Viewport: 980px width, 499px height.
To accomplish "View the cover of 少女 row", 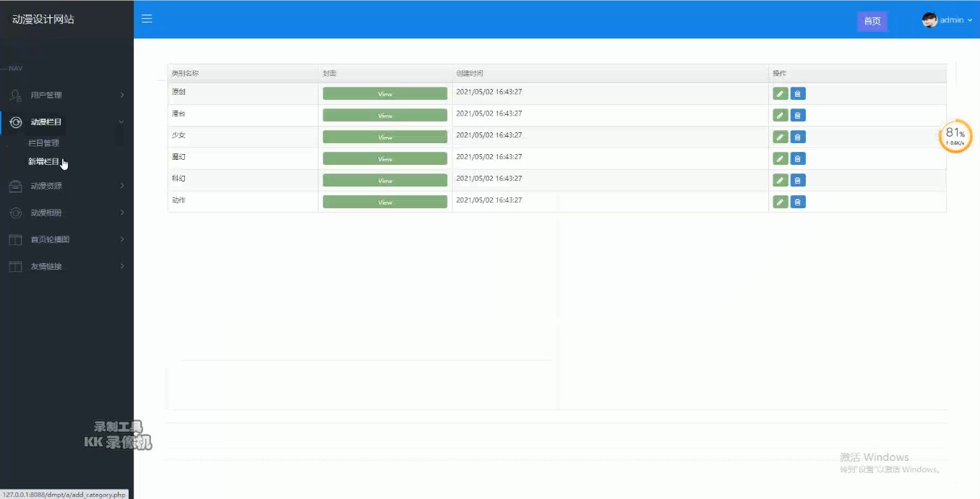I will pyautogui.click(x=385, y=137).
